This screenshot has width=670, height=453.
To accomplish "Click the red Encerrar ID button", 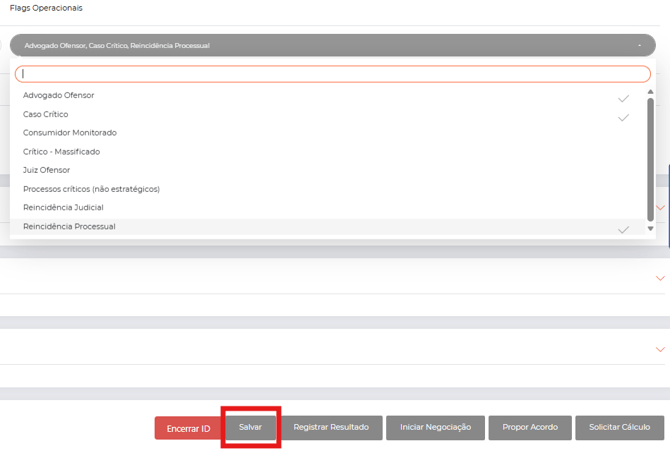I will [x=188, y=428].
